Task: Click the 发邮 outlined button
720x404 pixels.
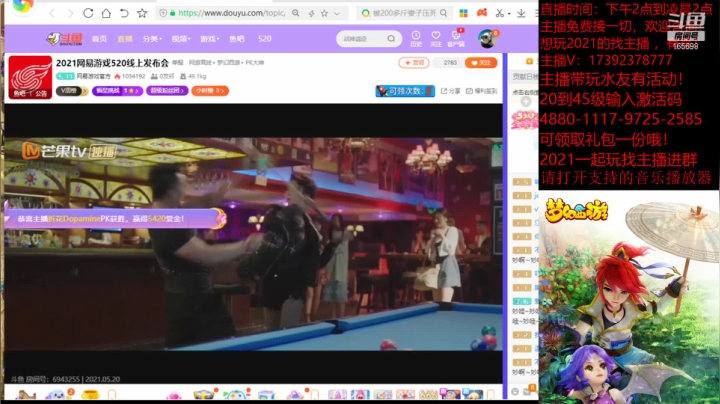Action: tap(414, 62)
